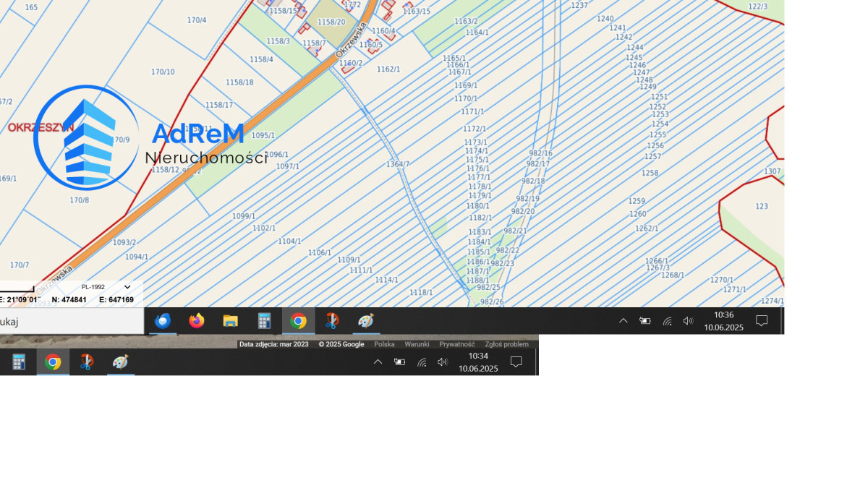Viewport: 868px width, 488px height.
Task: Launch Firefox from the 10:36 taskbar
Action: [x=197, y=321]
